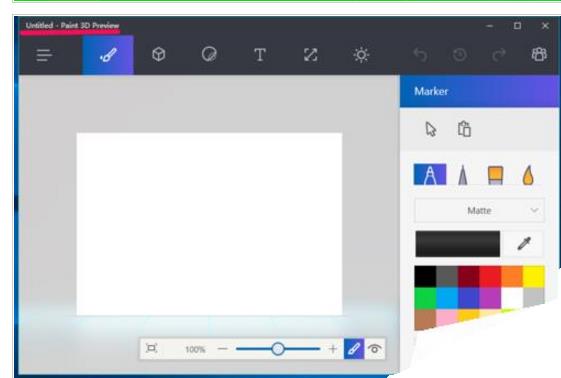561x378 pixels.
Task: Pick a color with the eyedropper
Action: click(x=524, y=244)
